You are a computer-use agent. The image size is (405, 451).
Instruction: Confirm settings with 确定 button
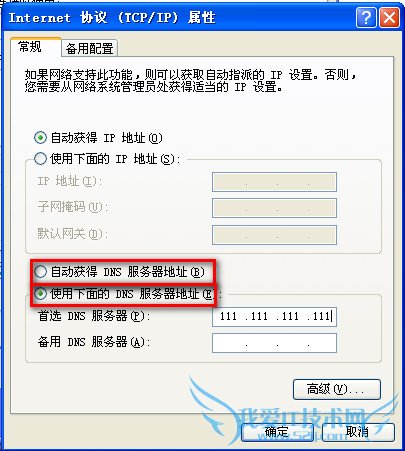tap(277, 432)
